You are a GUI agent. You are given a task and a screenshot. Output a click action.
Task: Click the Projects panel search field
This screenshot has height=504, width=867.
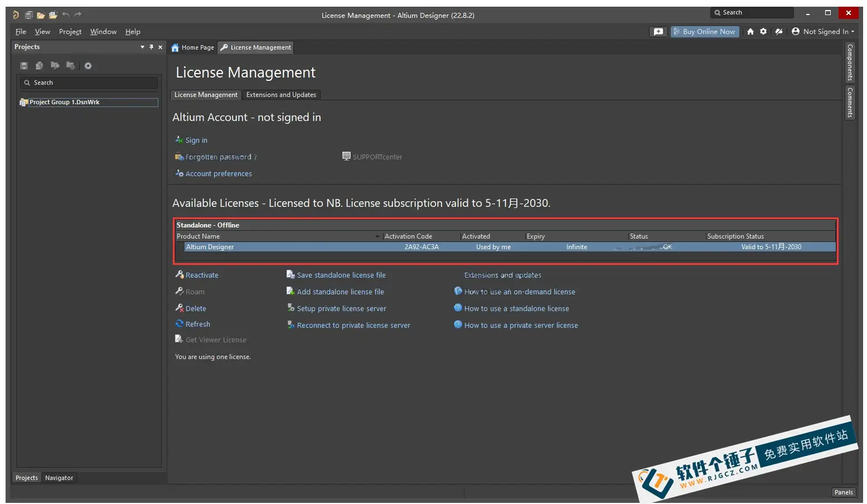tap(89, 83)
